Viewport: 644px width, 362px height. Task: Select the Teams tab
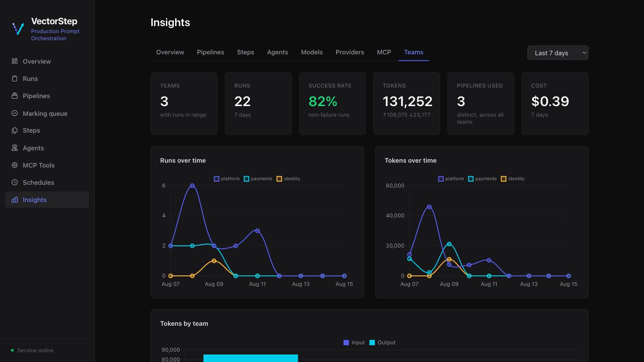pos(414,52)
